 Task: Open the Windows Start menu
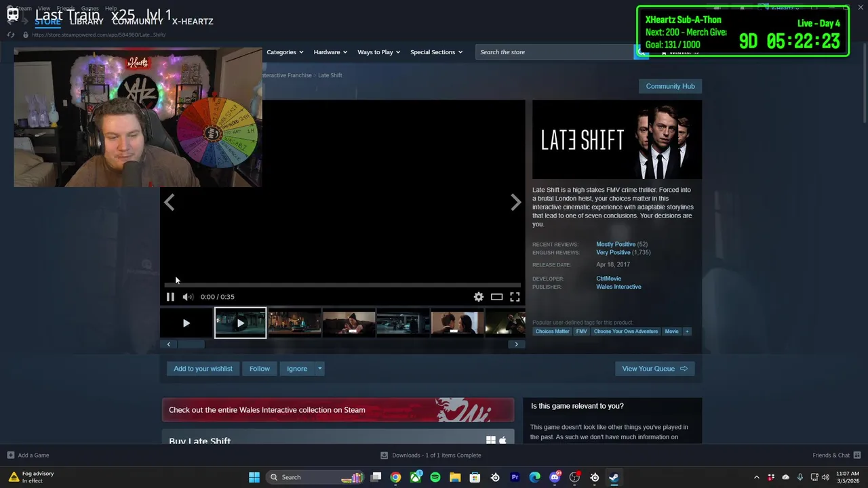point(254,477)
